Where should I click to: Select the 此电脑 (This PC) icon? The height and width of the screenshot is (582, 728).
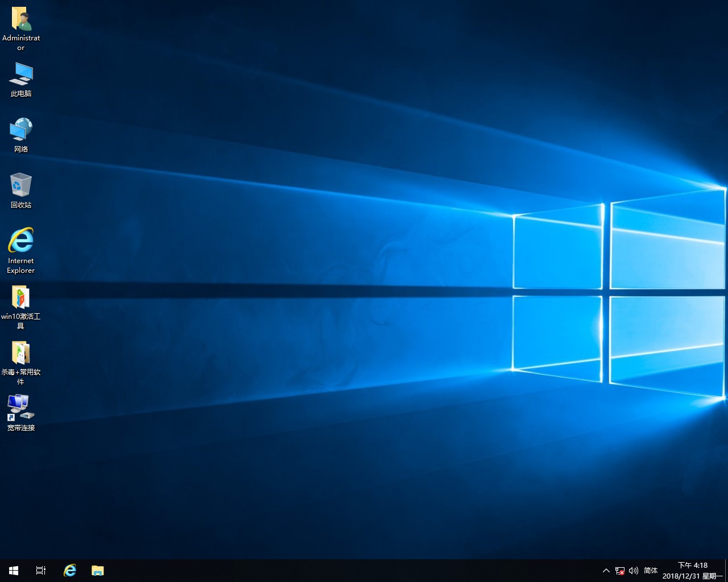21,75
